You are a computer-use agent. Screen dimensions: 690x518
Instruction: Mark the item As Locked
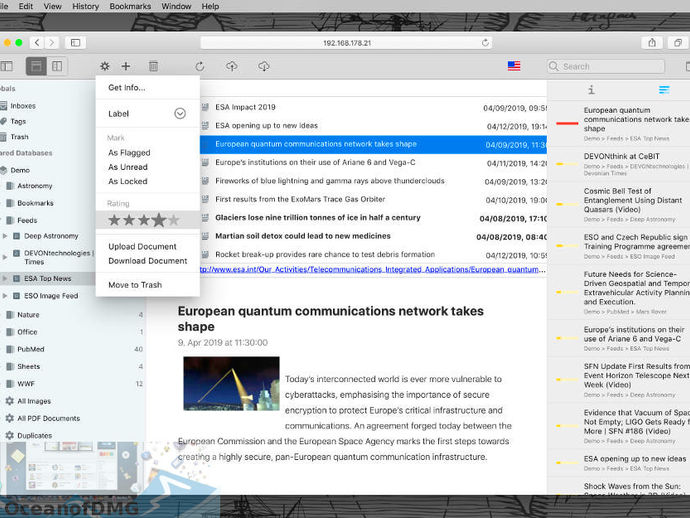[128, 181]
